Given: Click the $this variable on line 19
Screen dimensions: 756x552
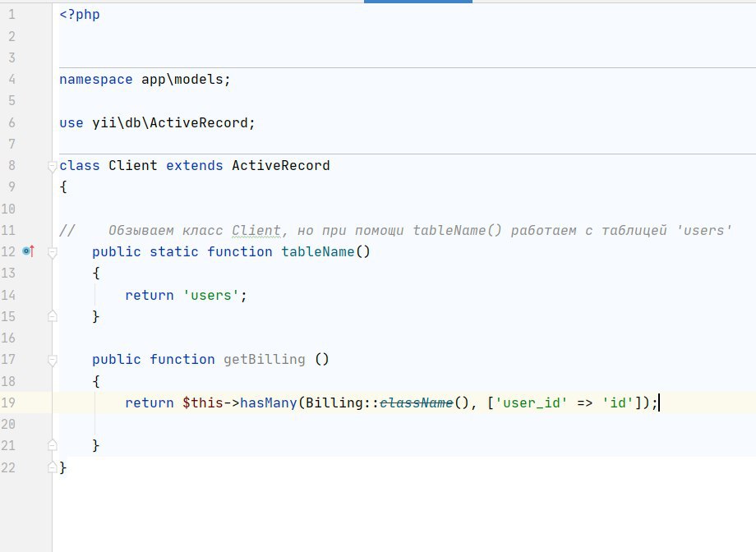Looking at the screenshot, I should pos(203,402).
